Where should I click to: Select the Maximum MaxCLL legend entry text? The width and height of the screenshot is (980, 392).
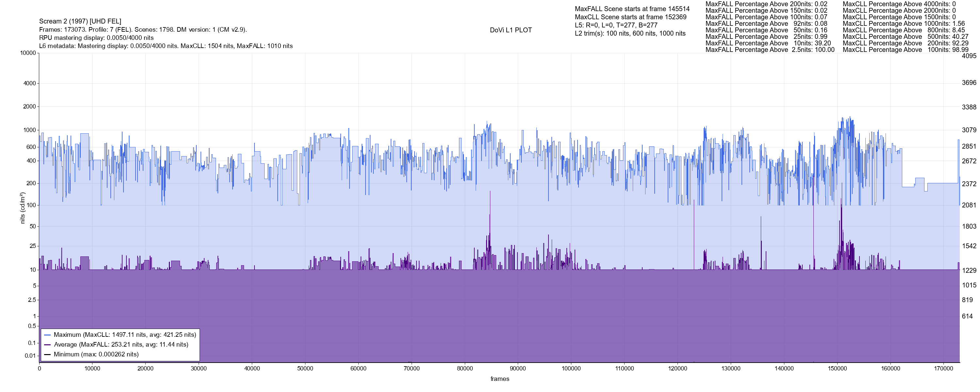(x=125, y=335)
